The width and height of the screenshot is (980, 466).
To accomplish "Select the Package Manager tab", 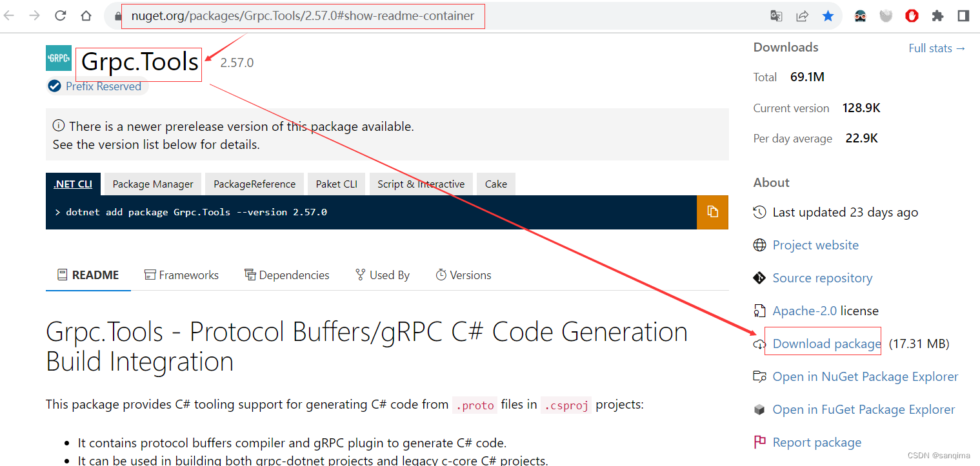I will tap(153, 184).
